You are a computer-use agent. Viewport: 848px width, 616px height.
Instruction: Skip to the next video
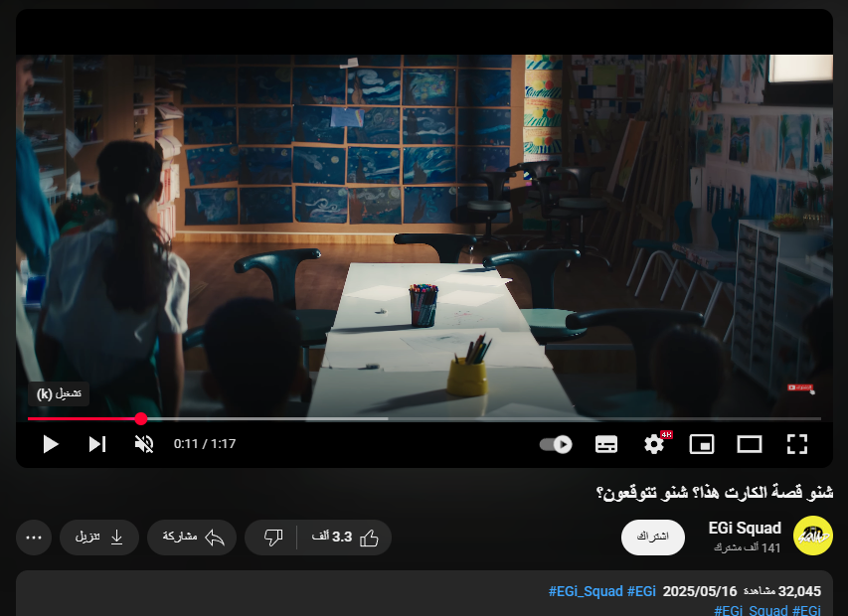[97, 444]
